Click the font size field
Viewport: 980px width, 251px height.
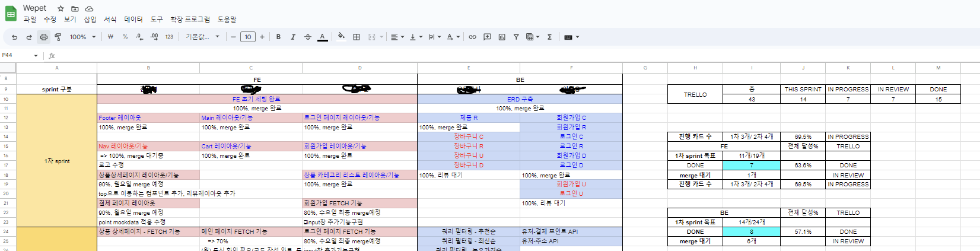248,37
